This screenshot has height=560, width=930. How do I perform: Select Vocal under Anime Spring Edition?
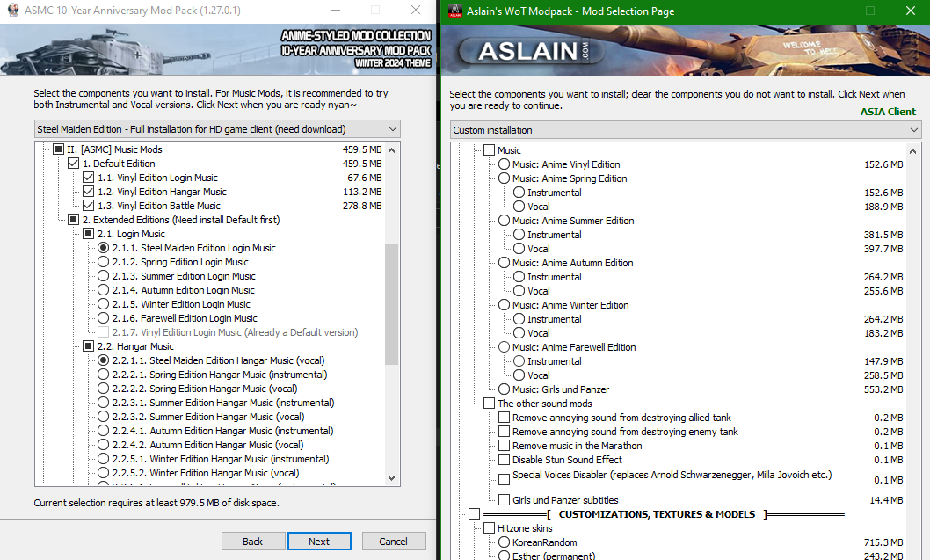[x=519, y=207]
